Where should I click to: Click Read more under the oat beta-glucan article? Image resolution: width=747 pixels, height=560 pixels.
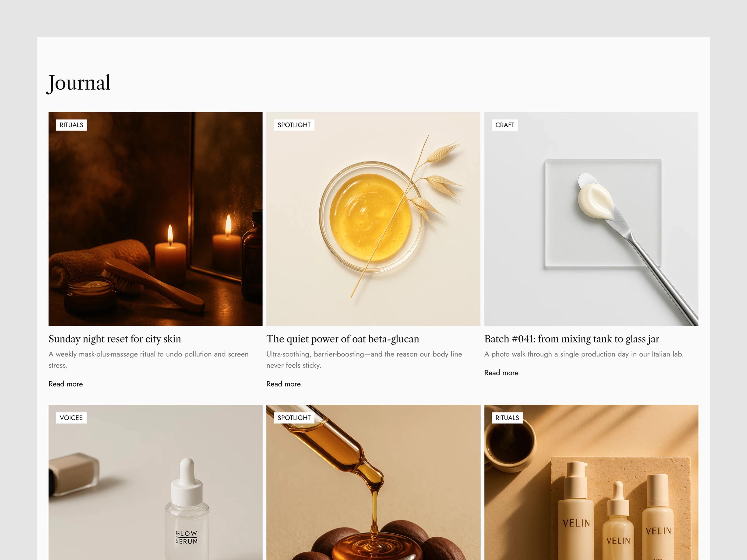coord(283,384)
